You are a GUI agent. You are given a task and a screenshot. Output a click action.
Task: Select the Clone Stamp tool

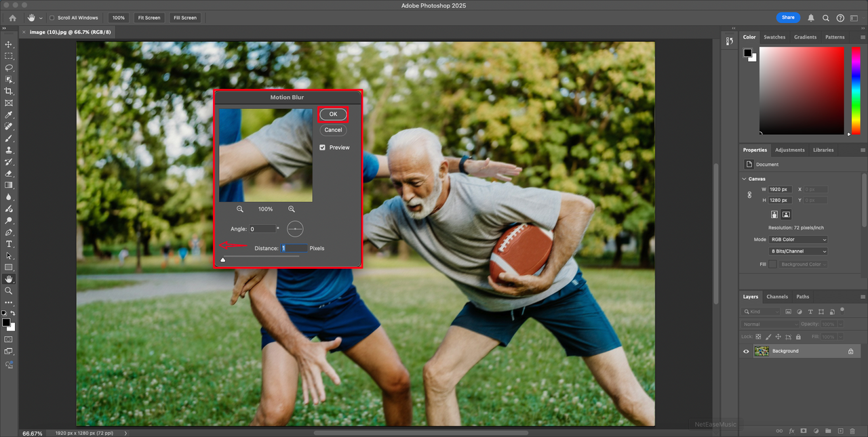9,150
